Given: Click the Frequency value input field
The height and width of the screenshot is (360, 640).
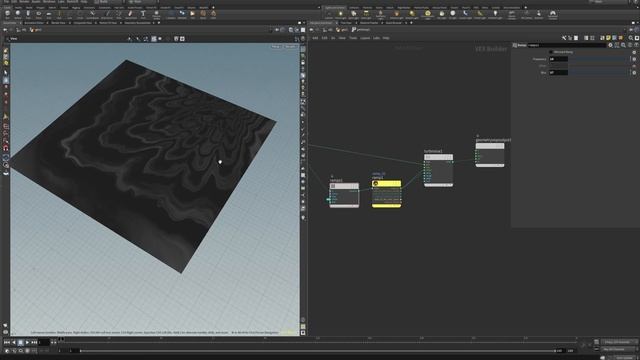Looking at the screenshot, I should pyautogui.click(x=558, y=59).
